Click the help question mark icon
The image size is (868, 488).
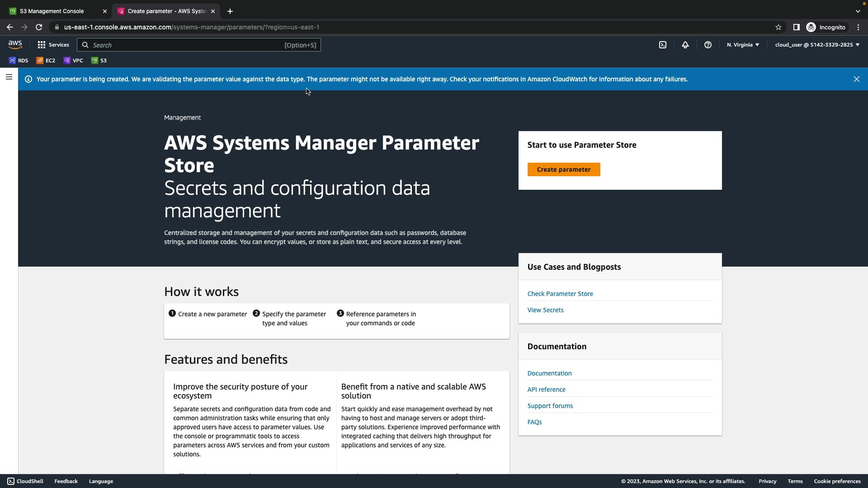708,45
